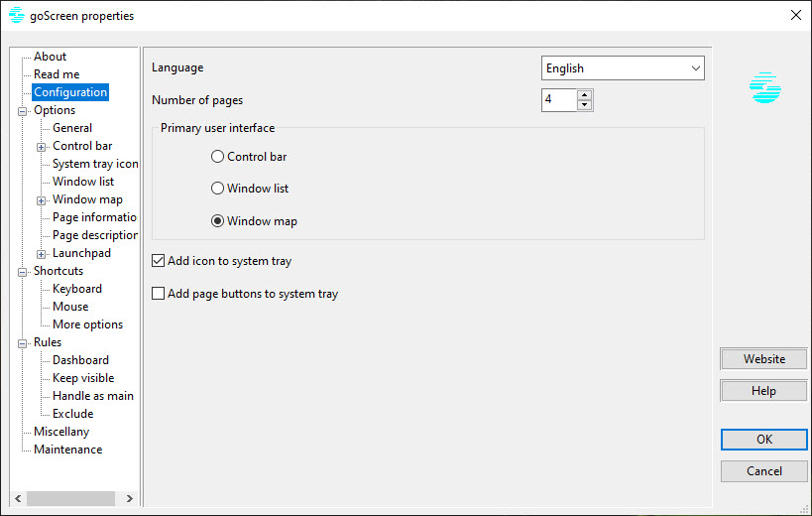Go to the Maintenance section
Image resolution: width=812 pixels, height=516 pixels.
point(67,450)
